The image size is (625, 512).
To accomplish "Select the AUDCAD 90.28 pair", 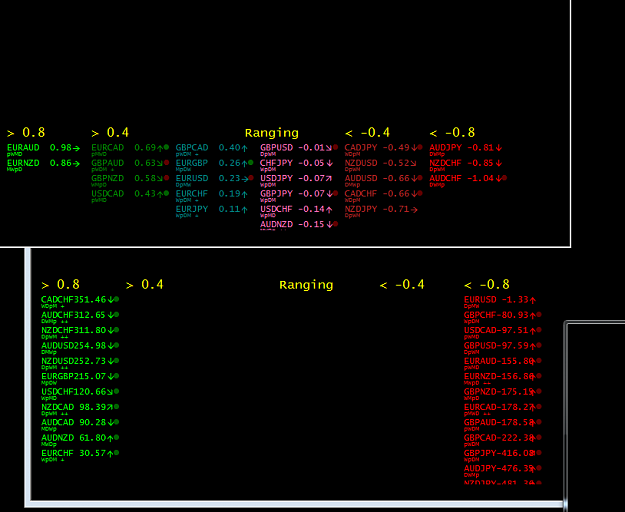I will [x=80, y=423].
